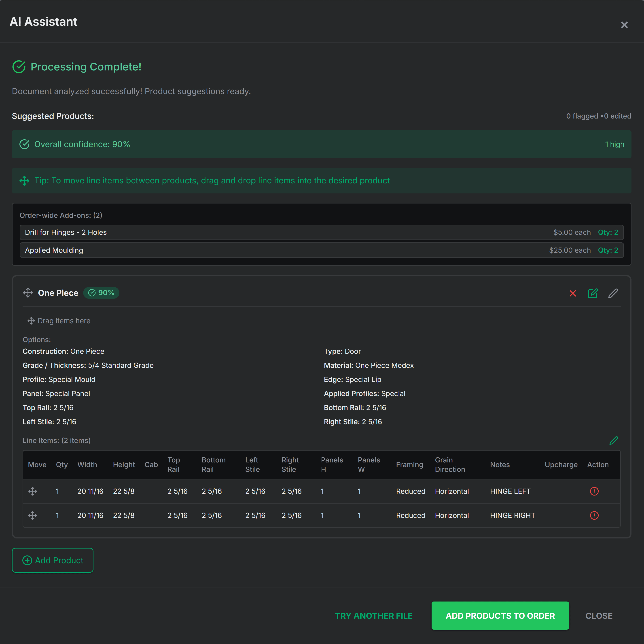Click the Order-wide Add-ons: (2) heading

(x=61, y=215)
